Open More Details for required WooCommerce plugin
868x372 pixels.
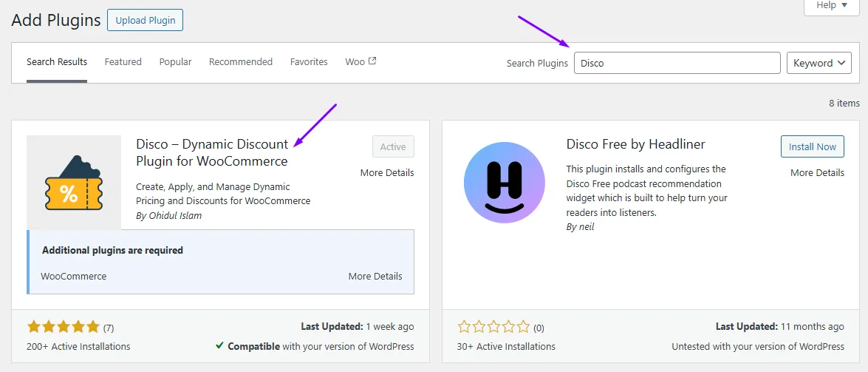(375, 276)
